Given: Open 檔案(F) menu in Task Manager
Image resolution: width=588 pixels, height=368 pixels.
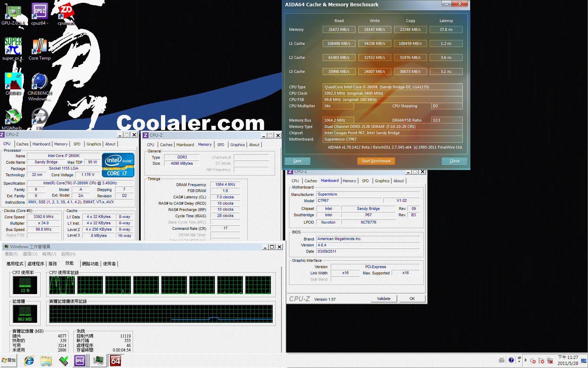Looking at the screenshot, I should [x=11, y=254].
